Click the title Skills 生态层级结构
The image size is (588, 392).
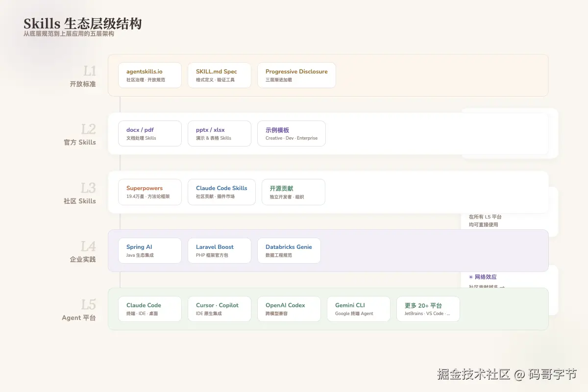(83, 24)
